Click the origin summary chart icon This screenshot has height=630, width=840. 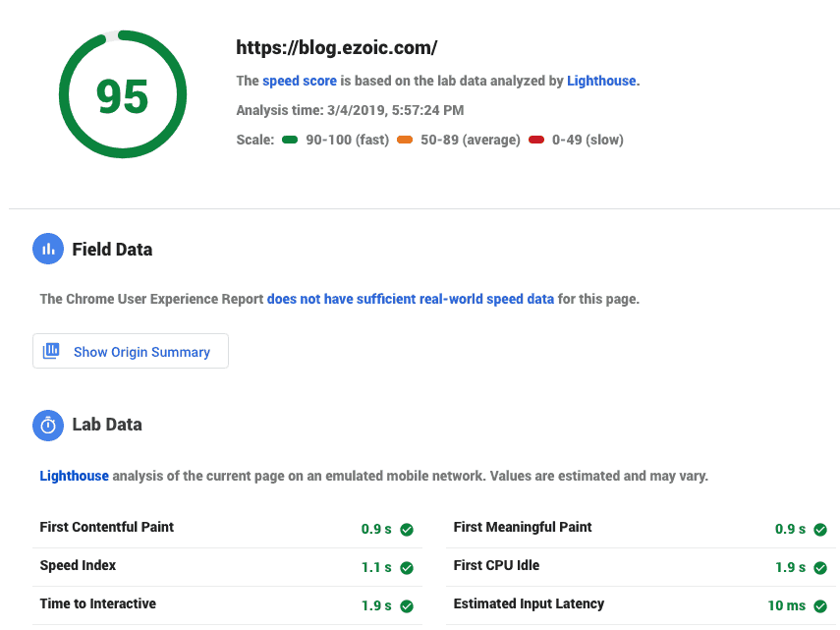point(51,351)
